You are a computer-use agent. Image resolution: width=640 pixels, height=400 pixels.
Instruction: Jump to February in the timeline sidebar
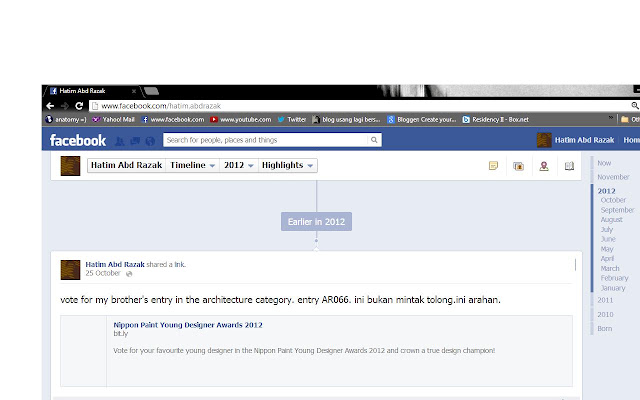(x=614, y=278)
